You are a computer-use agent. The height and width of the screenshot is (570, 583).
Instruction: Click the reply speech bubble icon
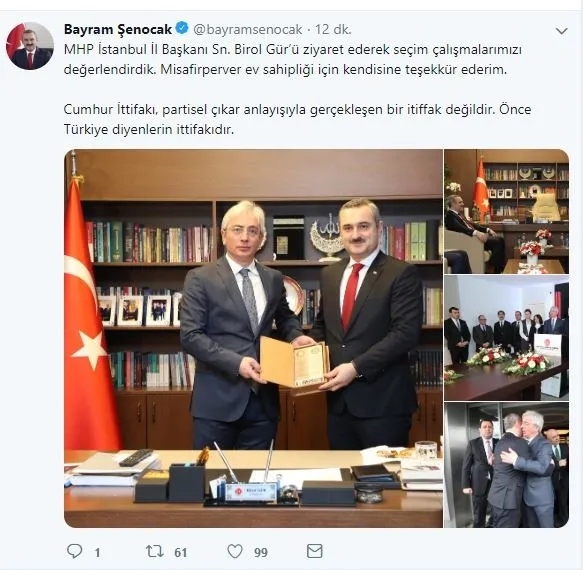pos(74,551)
